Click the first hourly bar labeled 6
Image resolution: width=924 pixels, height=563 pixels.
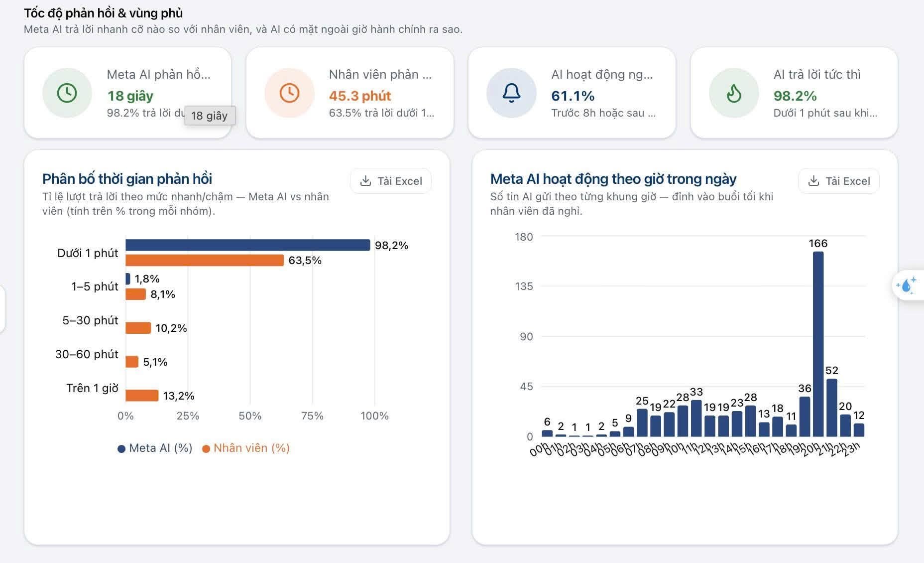click(547, 433)
